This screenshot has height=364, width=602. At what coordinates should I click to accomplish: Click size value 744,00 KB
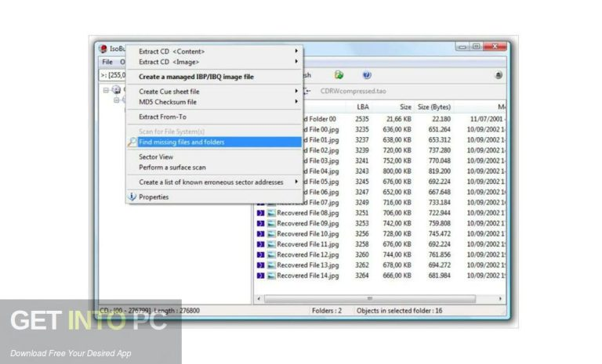click(x=397, y=254)
